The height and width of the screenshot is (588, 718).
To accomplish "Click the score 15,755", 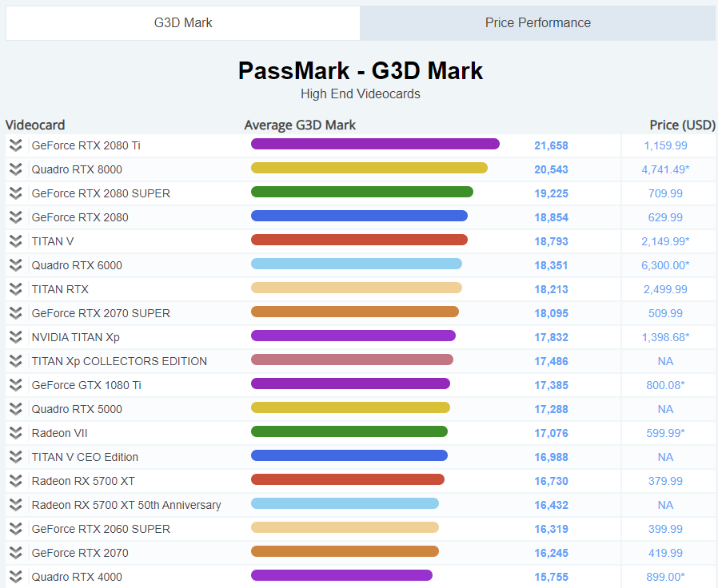I will 551,577.
